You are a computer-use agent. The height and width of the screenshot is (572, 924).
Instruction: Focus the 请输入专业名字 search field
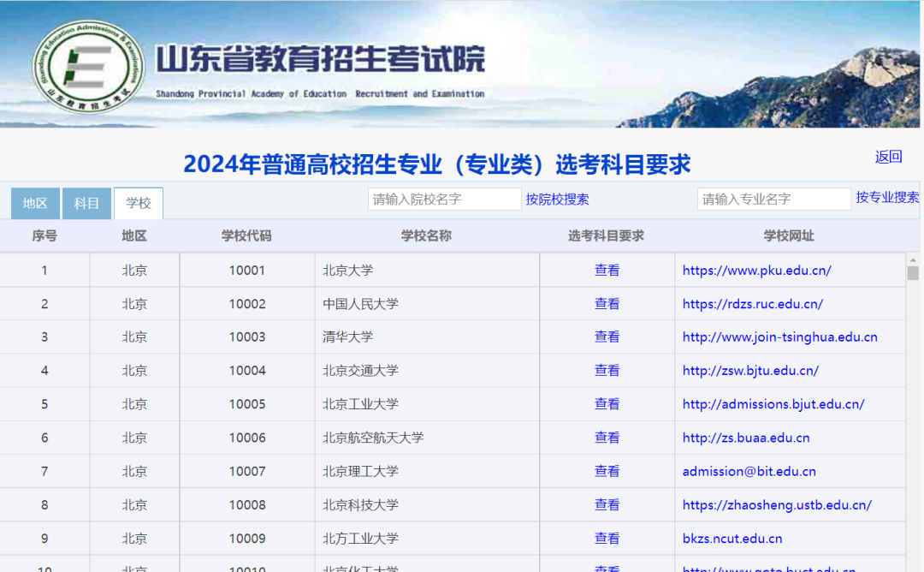[x=773, y=200]
